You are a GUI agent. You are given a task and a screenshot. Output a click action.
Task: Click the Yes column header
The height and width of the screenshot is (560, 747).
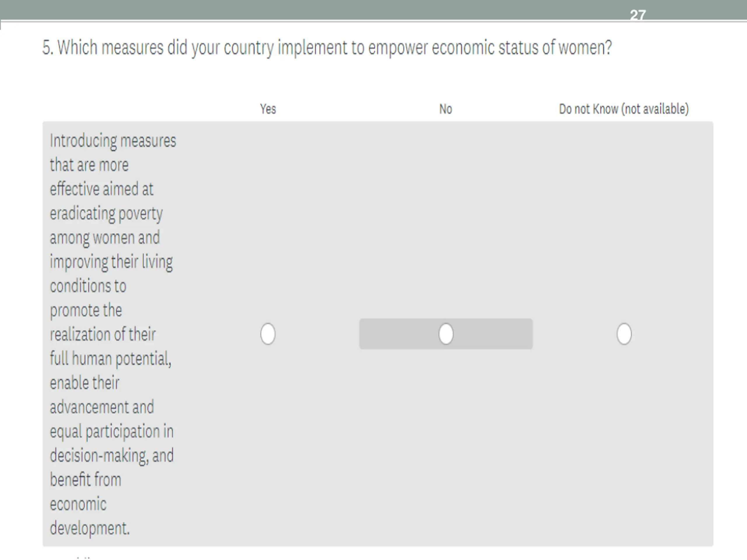point(268,109)
